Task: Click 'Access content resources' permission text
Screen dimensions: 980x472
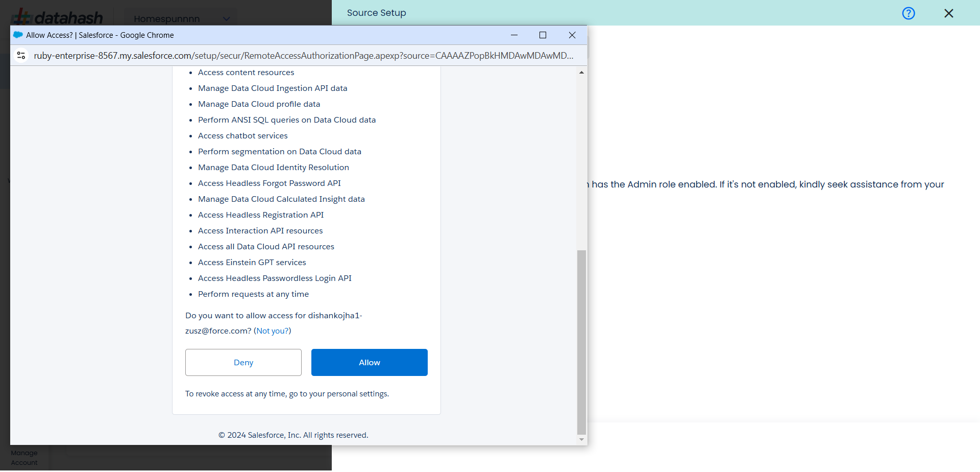Action: point(246,73)
